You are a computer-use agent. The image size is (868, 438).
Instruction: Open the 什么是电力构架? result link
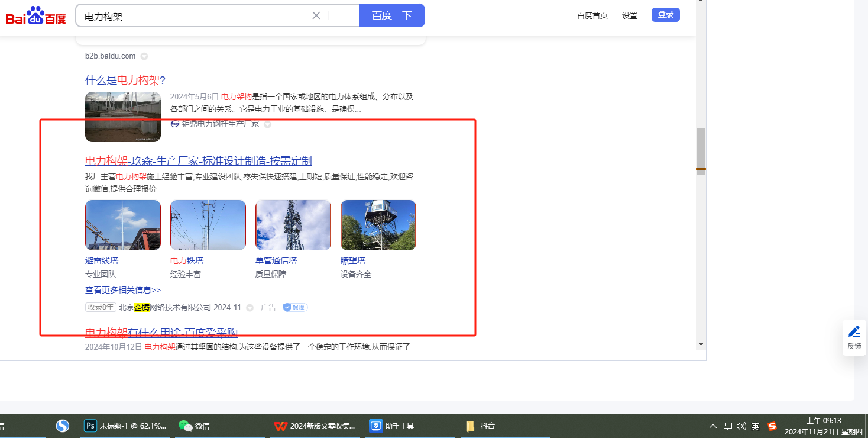tap(125, 80)
